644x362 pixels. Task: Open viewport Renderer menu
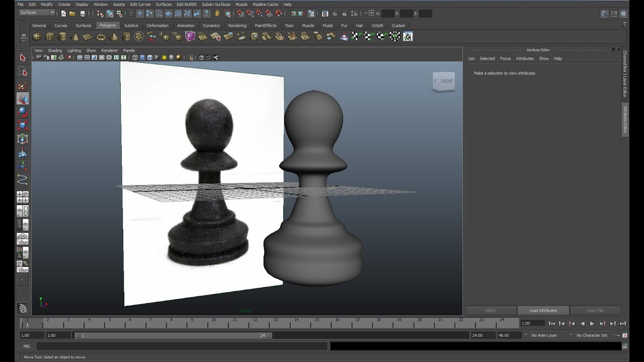click(x=109, y=50)
